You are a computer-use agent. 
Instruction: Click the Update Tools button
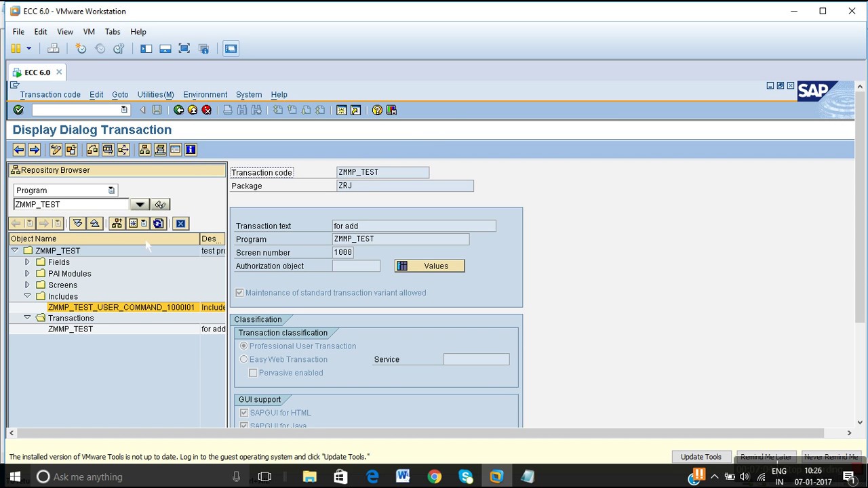[x=701, y=457]
